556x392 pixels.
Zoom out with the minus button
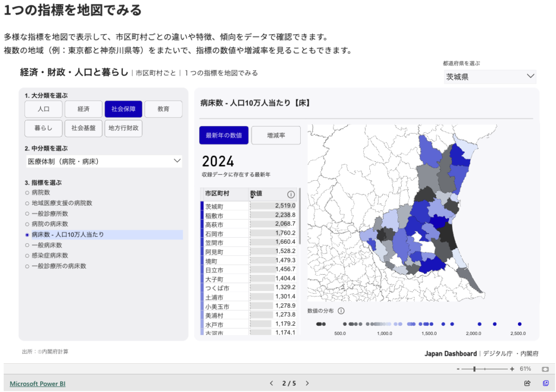coord(458,369)
